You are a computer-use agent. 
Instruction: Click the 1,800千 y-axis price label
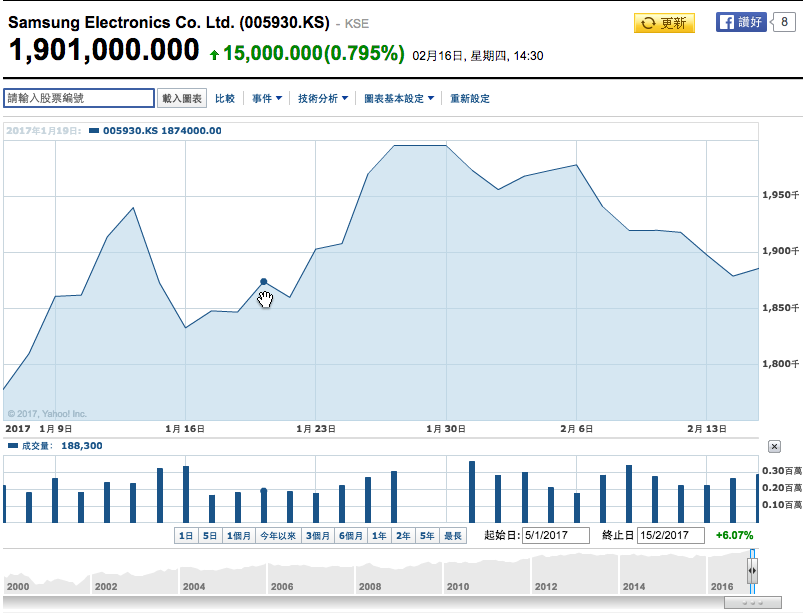(x=780, y=364)
